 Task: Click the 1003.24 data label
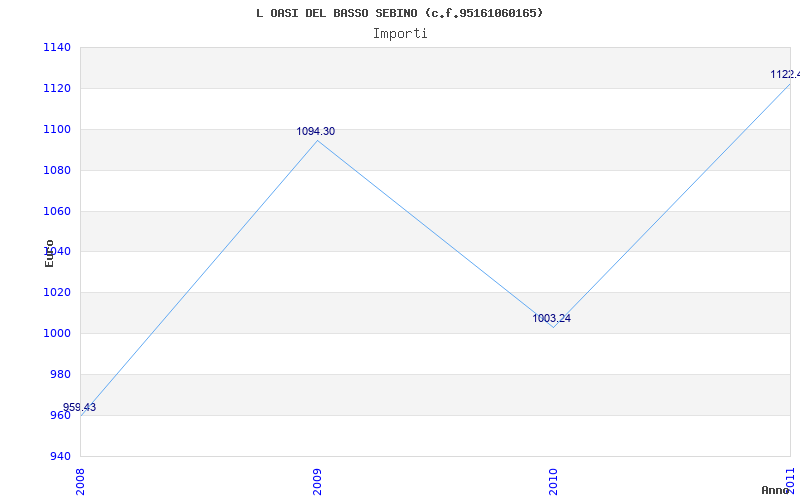tap(552, 318)
